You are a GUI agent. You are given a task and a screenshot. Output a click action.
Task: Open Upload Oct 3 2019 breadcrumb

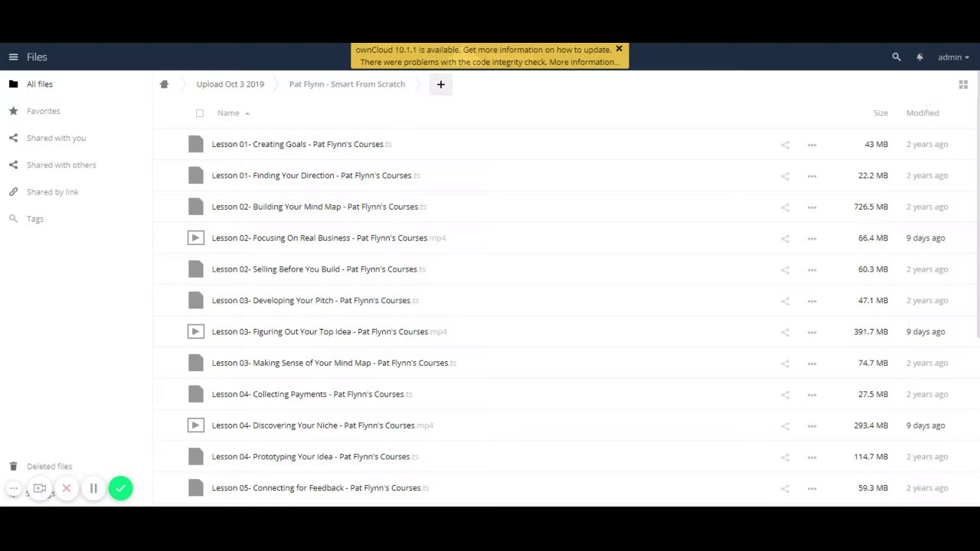(230, 84)
